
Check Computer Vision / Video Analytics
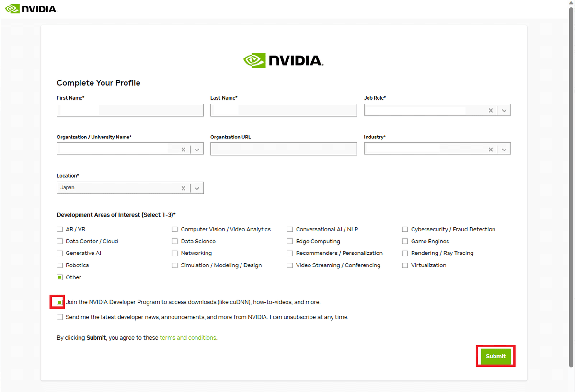pos(175,230)
